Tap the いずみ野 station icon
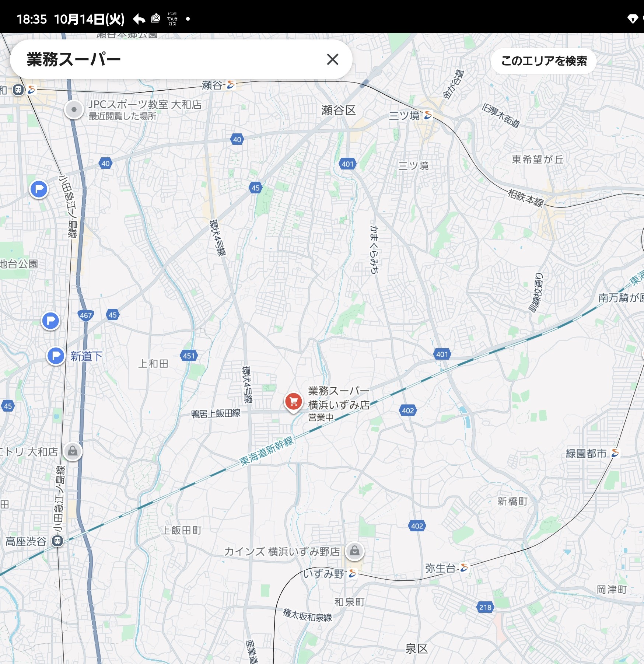This screenshot has width=644, height=664. coord(353,573)
